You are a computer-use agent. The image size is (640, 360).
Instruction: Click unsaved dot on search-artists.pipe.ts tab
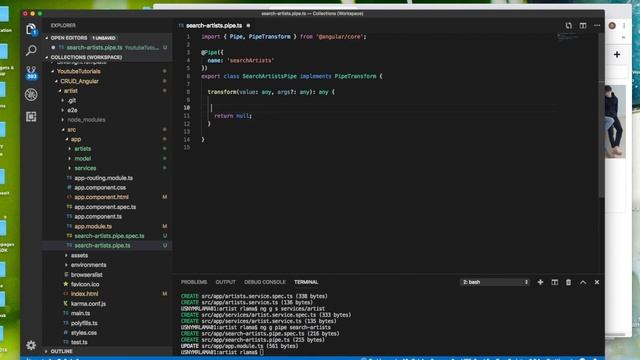[x=248, y=26]
